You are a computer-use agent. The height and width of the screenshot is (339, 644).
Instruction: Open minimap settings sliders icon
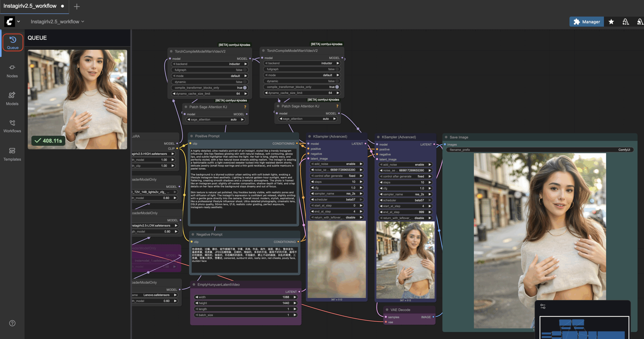[x=543, y=307]
